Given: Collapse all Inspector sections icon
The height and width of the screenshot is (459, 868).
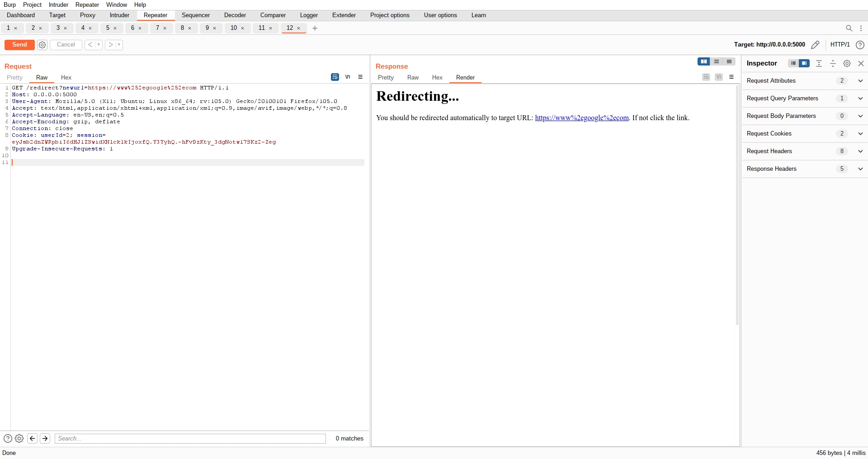Looking at the screenshot, I should pos(833,64).
